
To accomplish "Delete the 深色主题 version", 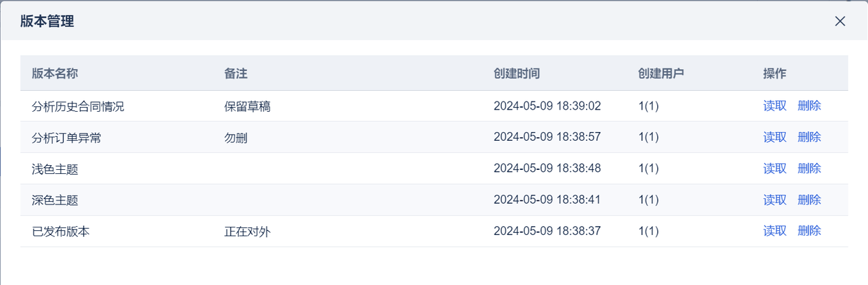I will click(x=809, y=200).
